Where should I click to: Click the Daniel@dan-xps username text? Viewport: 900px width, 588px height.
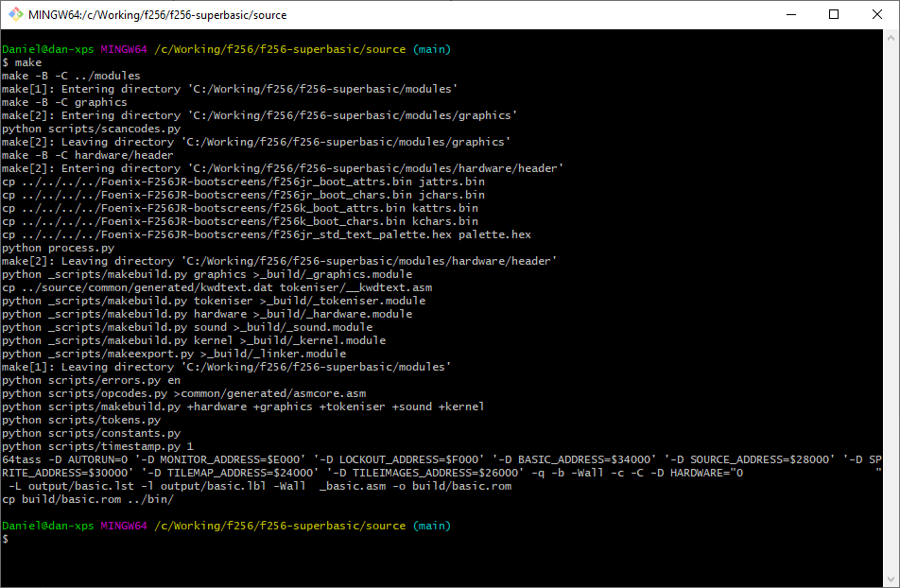pos(45,526)
